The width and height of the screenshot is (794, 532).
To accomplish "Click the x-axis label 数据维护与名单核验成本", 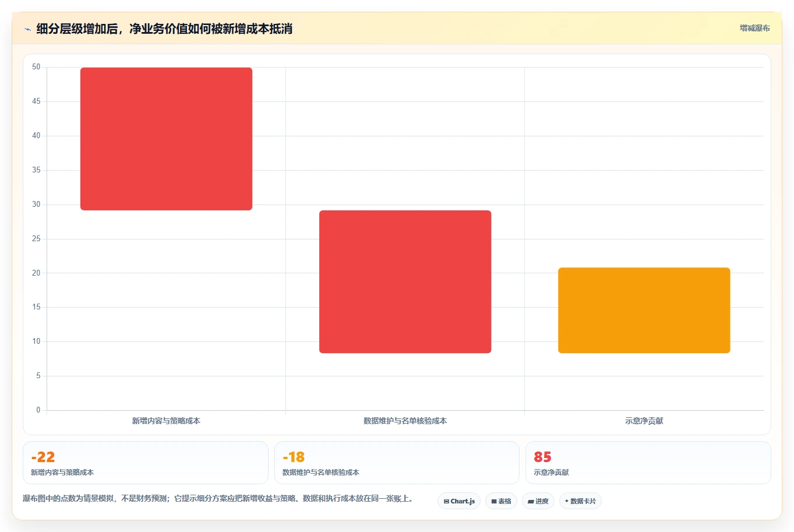I will coord(405,421).
